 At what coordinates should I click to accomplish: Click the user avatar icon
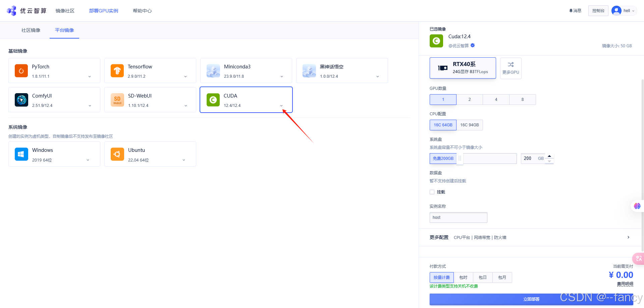click(x=616, y=11)
